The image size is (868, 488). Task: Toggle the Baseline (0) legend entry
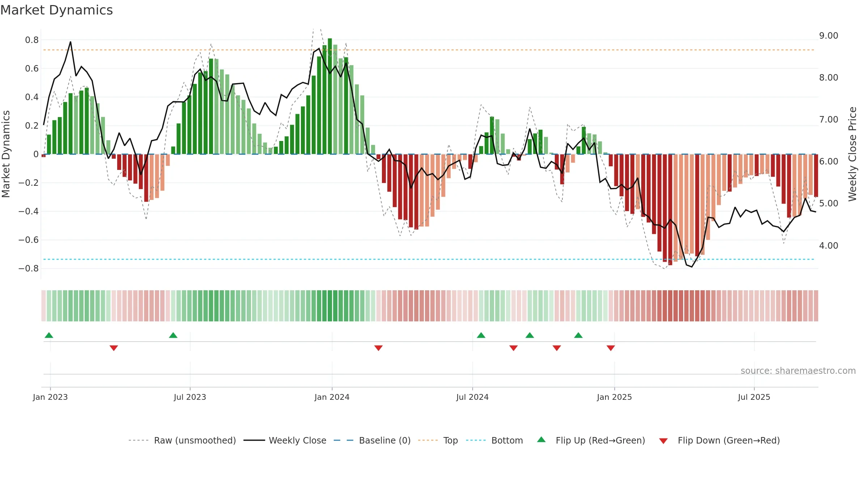point(372,440)
